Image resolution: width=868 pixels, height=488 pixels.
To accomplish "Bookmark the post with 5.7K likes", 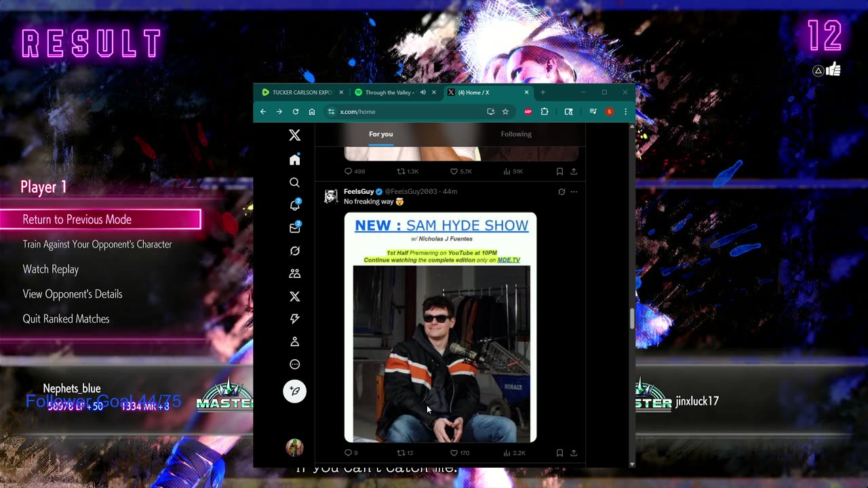I will click(x=559, y=171).
